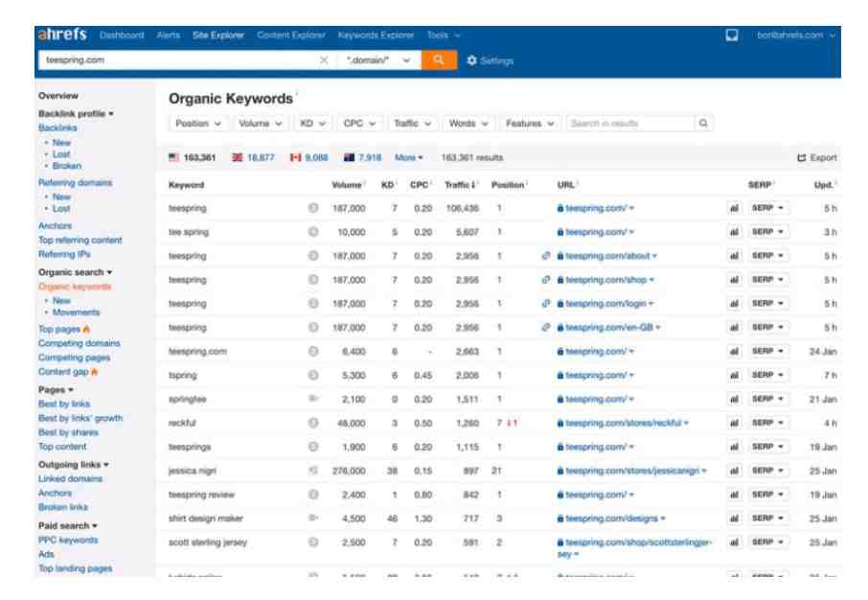Open Overview in the sidebar
Viewport: 868px width, 600px height.
58,96
